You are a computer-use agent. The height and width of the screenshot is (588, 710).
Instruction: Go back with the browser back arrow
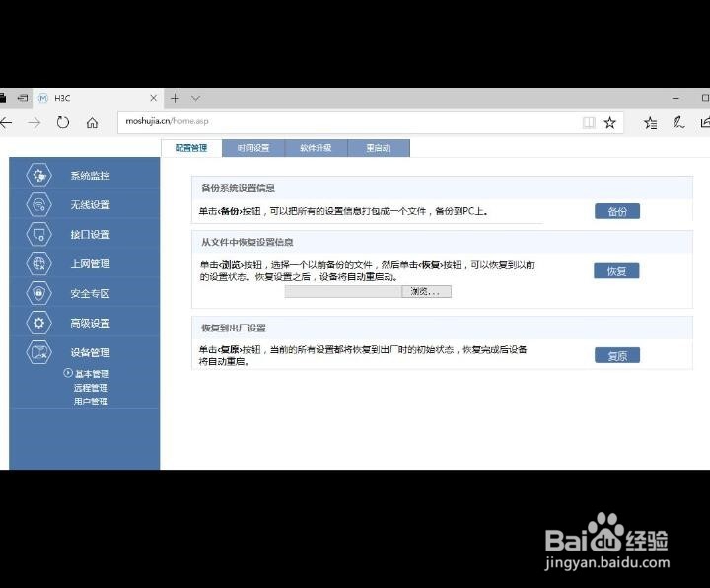(x=6, y=122)
